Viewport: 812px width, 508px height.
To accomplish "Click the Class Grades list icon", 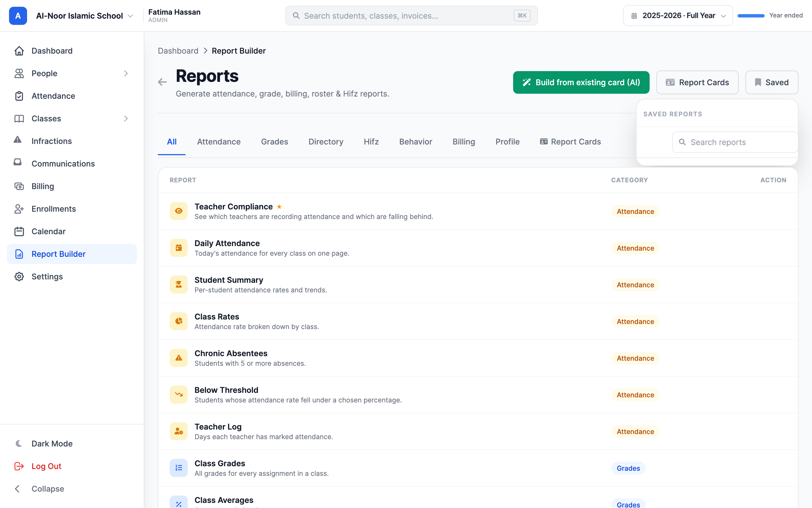I will click(x=178, y=468).
